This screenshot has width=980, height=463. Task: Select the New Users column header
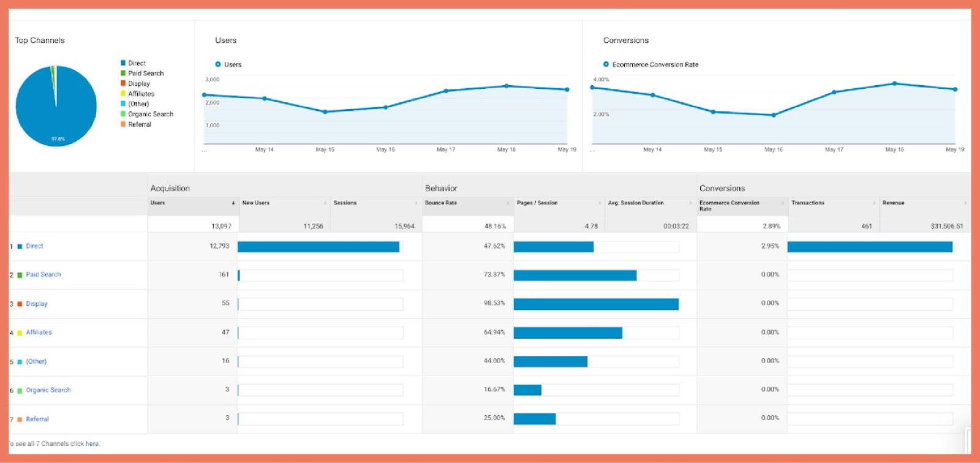click(256, 203)
